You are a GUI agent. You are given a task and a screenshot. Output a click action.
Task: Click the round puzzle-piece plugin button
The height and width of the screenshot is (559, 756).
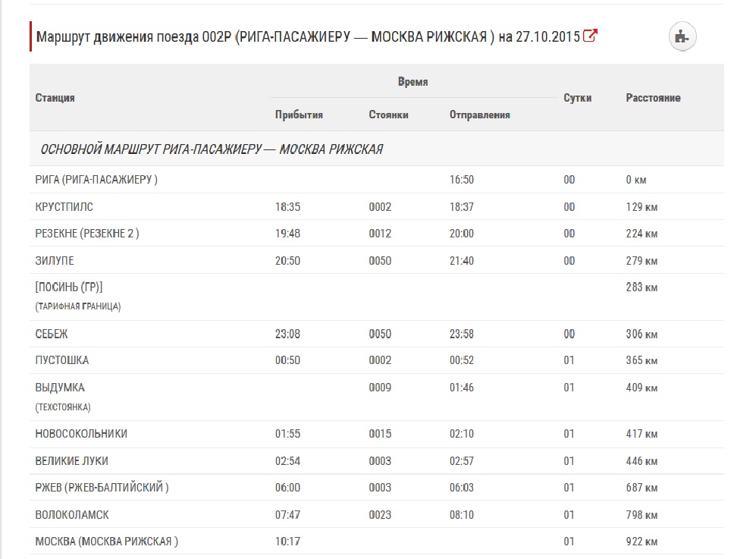tap(682, 36)
